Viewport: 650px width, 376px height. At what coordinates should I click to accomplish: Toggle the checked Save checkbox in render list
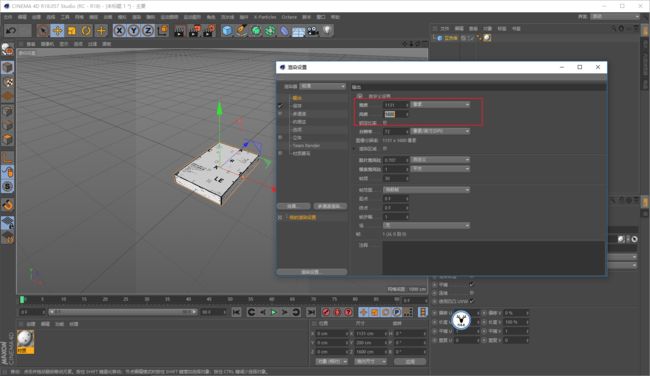280,106
